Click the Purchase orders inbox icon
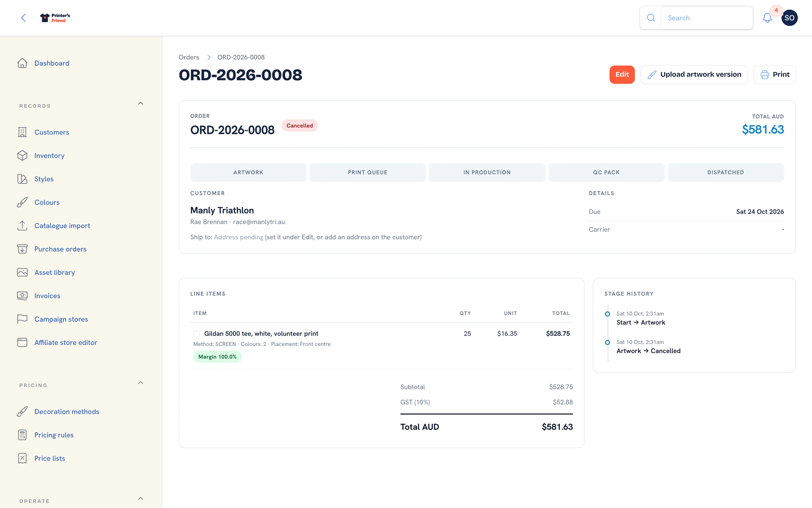Image resolution: width=812 pixels, height=508 pixels. [x=22, y=249]
